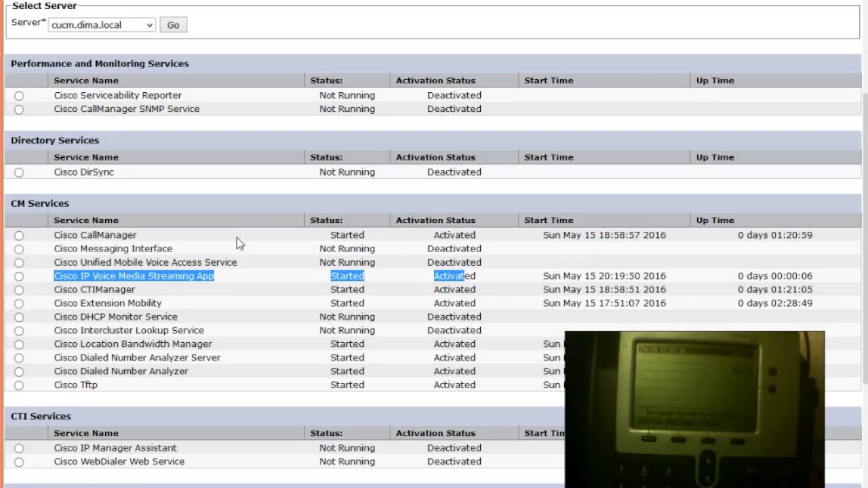The height and width of the screenshot is (488, 868).
Task: Select the Cisco Extension Mobility radio button
Action: [x=19, y=303]
